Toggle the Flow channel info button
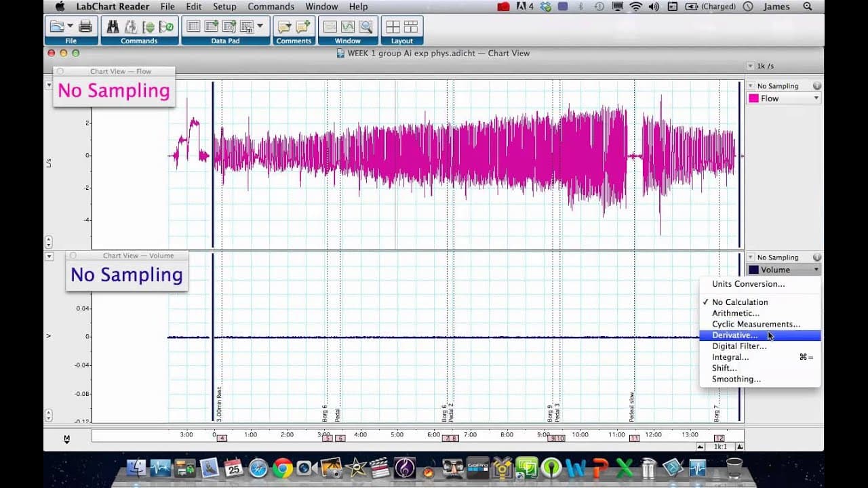This screenshot has width=868, height=488. pos(817,86)
